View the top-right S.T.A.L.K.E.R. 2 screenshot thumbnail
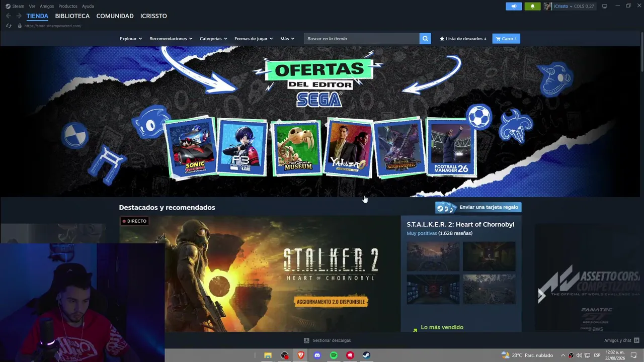The width and height of the screenshot is (644, 362). click(x=489, y=256)
